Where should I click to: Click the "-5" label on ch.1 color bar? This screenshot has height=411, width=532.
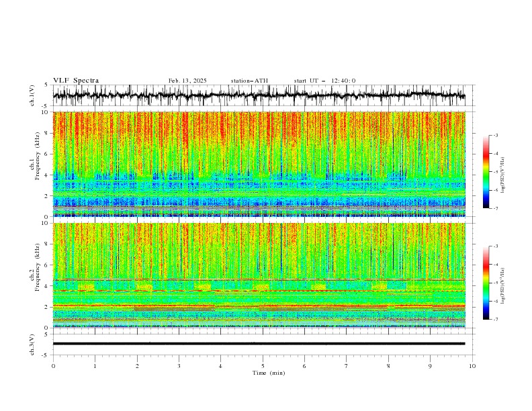tap(496, 172)
